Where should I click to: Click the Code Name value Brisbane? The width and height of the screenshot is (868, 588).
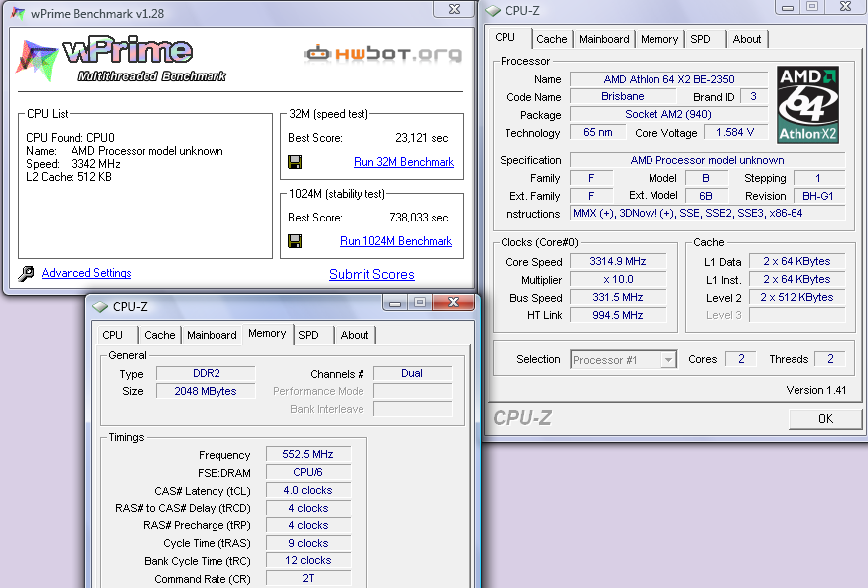pyautogui.click(x=623, y=97)
